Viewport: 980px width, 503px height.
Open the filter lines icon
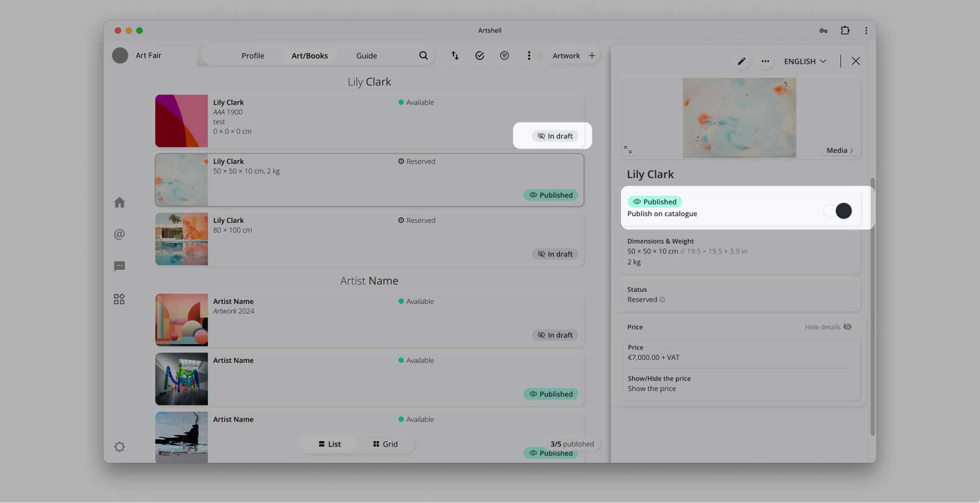tap(505, 55)
